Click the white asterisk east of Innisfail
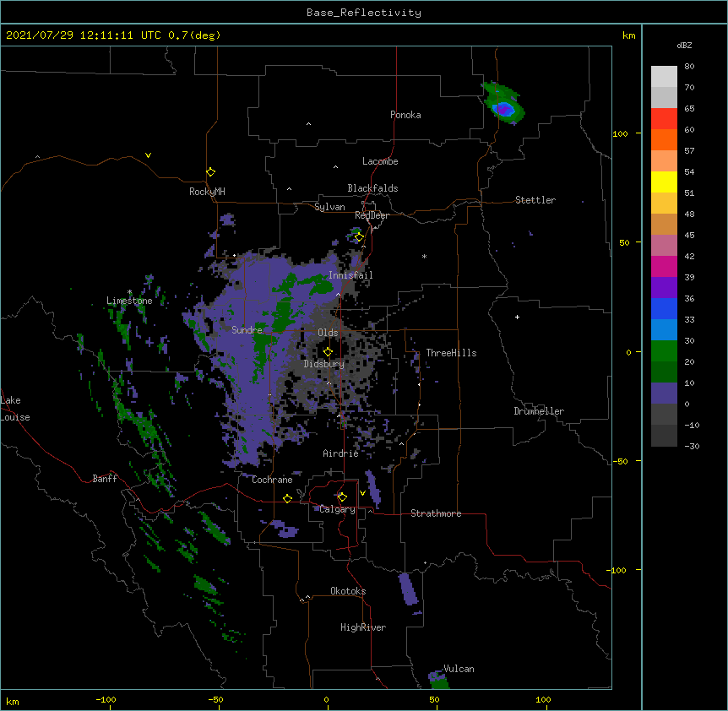The height and width of the screenshot is (711, 728). [x=424, y=256]
